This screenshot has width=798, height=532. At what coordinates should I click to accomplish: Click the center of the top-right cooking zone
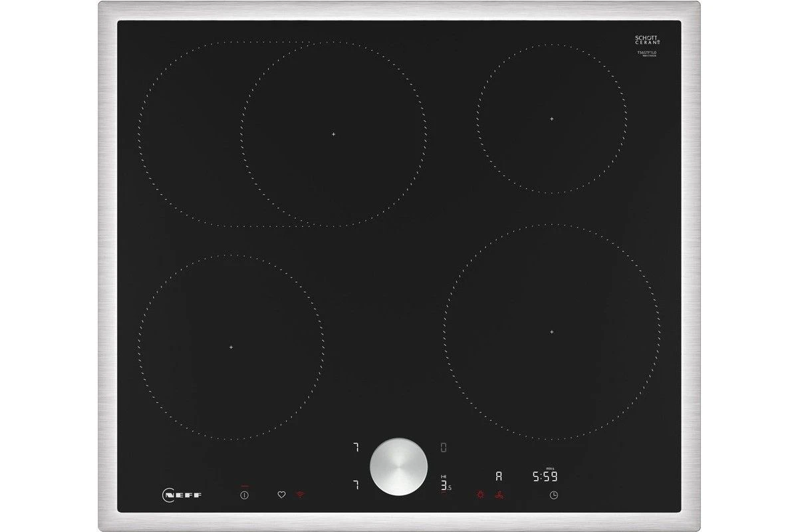[x=551, y=118]
